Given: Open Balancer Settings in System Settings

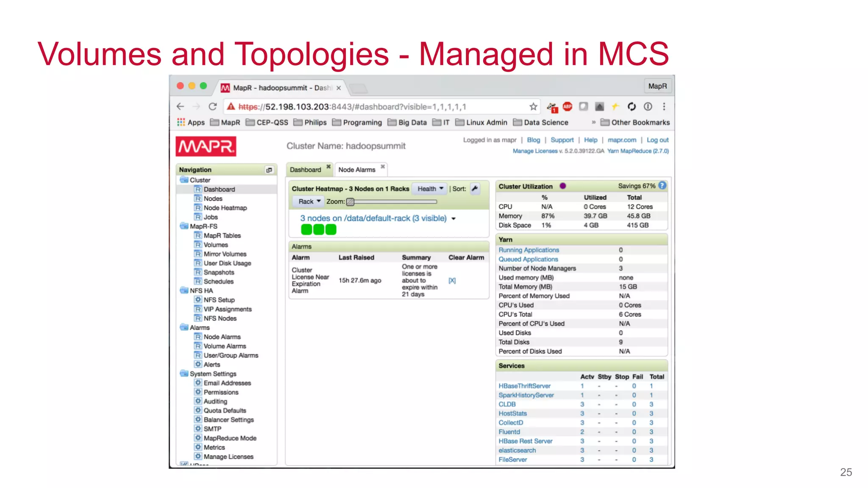Looking at the screenshot, I should point(228,420).
